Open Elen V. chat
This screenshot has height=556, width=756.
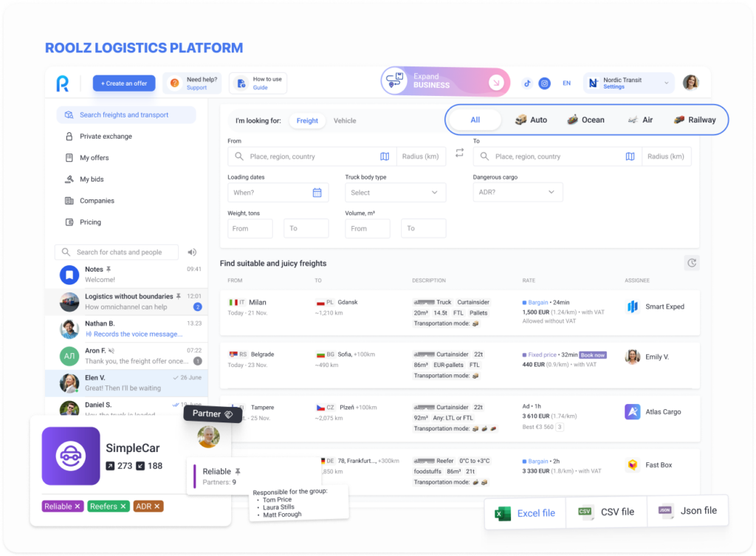coord(126,383)
